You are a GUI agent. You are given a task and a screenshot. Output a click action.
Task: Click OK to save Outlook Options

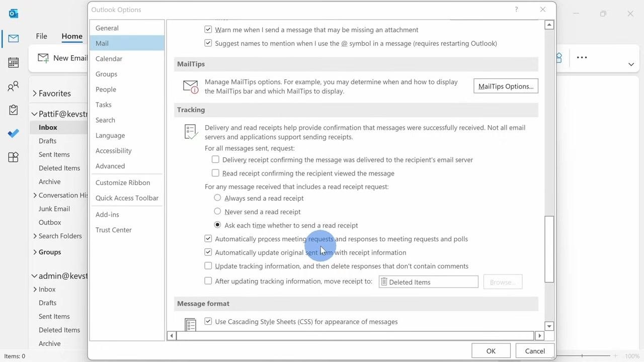[x=491, y=351]
